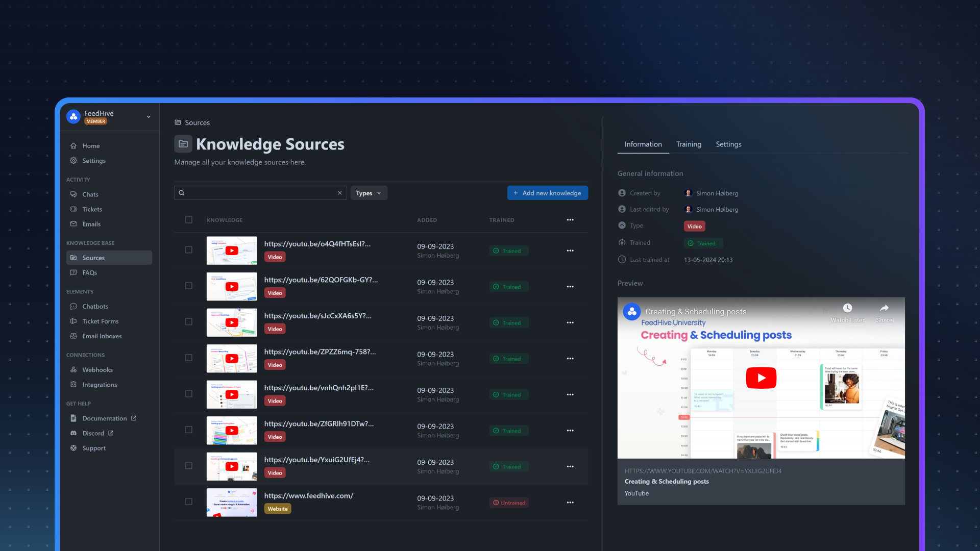
Task: Check the box for youtu.be/sJcCxXA6s5Y
Action: tap(189, 322)
